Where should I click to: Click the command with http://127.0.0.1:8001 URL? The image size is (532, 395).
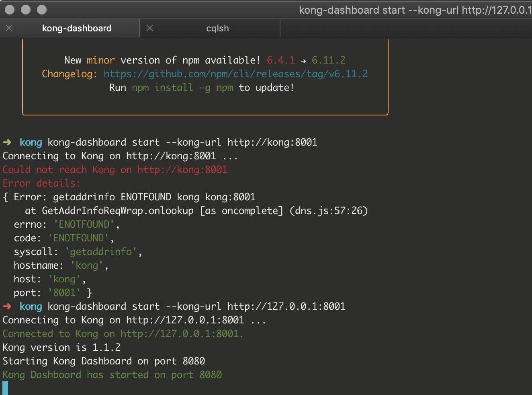tap(196, 307)
